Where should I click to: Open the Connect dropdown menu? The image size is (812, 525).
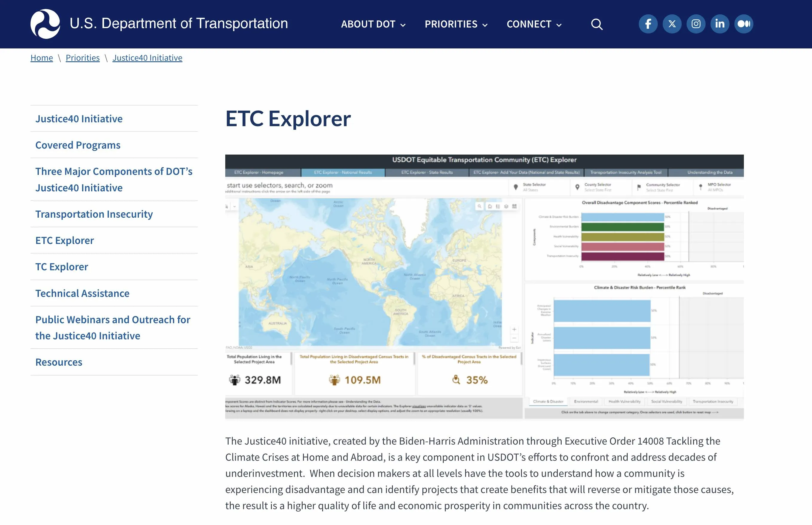(534, 24)
